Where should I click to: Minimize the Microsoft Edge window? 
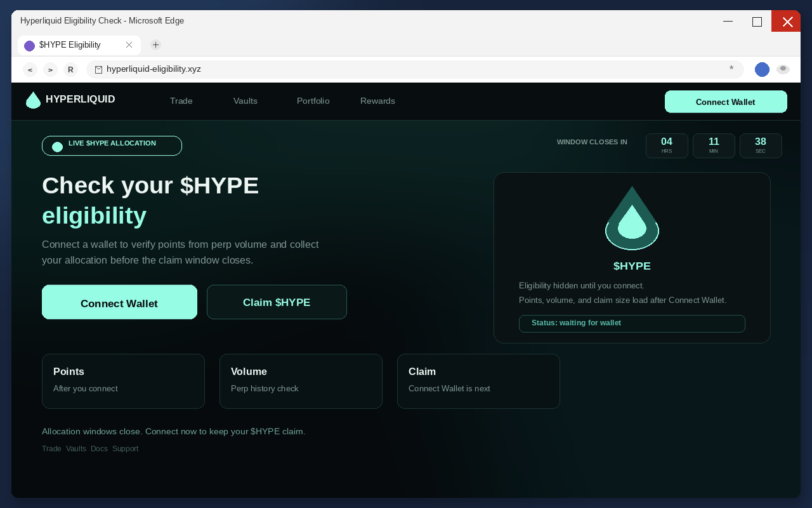(728, 21)
